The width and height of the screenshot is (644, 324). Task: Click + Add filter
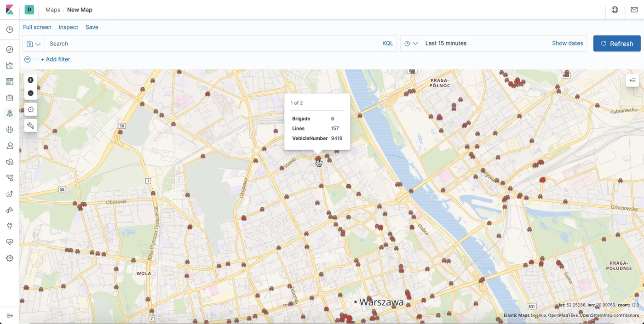[x=56, y=59]
